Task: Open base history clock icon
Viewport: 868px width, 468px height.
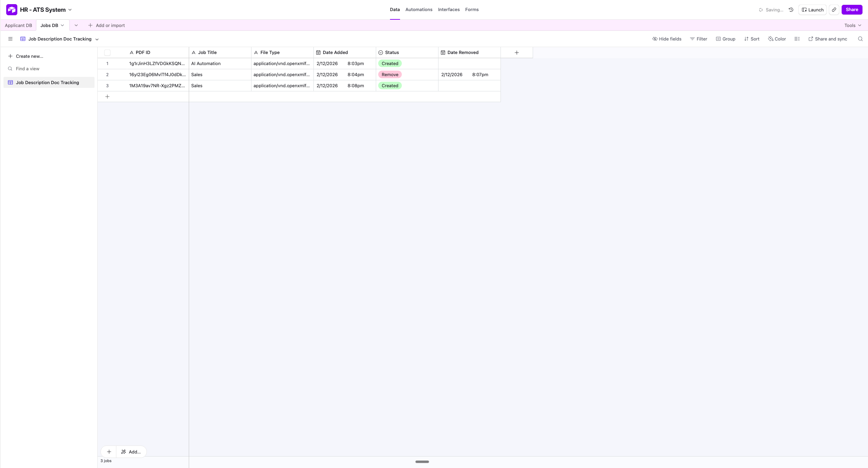Action: 791,10
